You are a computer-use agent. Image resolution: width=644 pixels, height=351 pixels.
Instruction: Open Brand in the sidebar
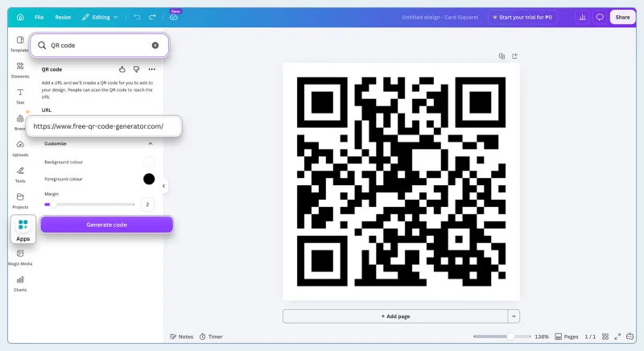(x=19, y=122)
